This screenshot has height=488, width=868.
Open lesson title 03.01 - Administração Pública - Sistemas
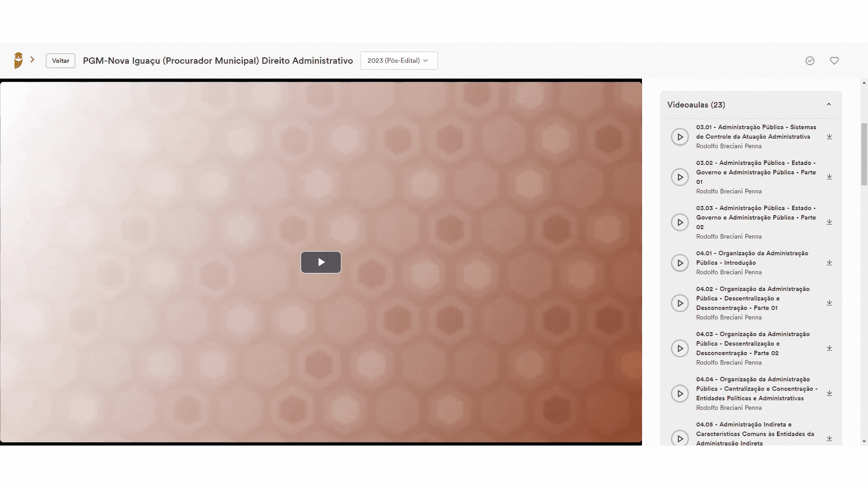(x=756, y=132)
